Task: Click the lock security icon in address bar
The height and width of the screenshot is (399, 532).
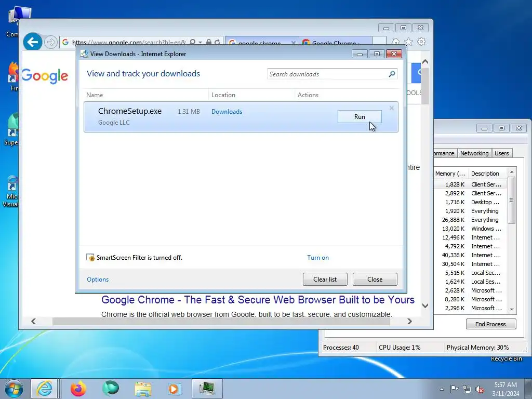Action: tap(209, 42)
